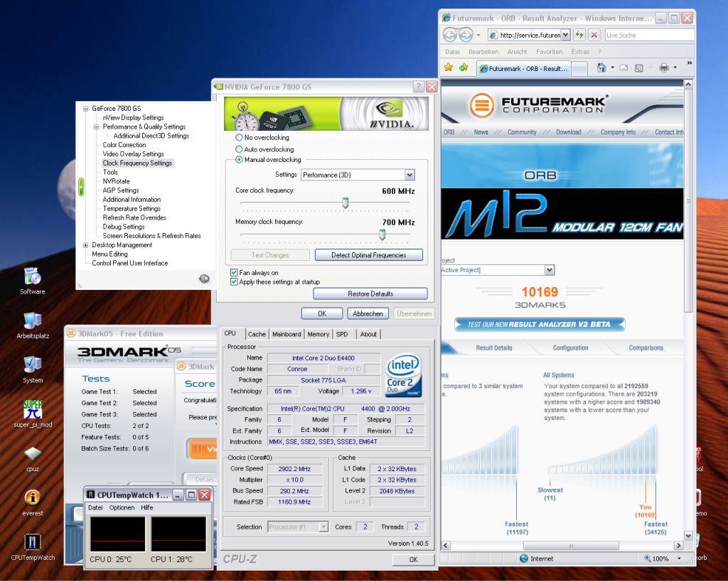Select Auto overclocking radio option
The height and width of the screenshot is (582, 728).
(x=239, y=149)
